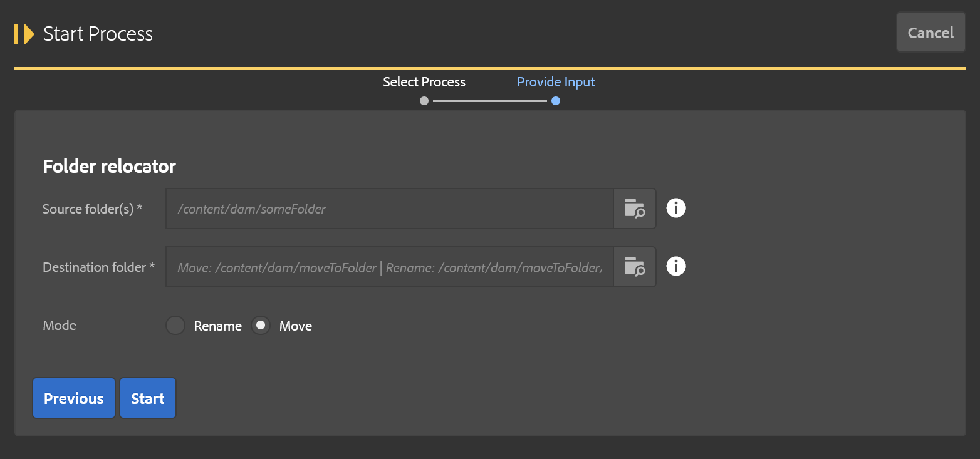Click the Start Process play icon
The height and width of the screenshot is (459, 980).
click(23, 34)
